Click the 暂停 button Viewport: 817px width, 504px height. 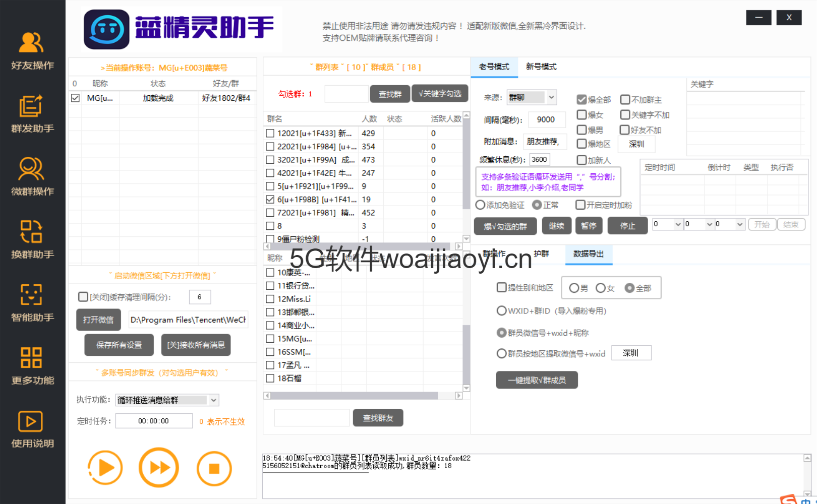pyautogui.click(x=589, y=226)
